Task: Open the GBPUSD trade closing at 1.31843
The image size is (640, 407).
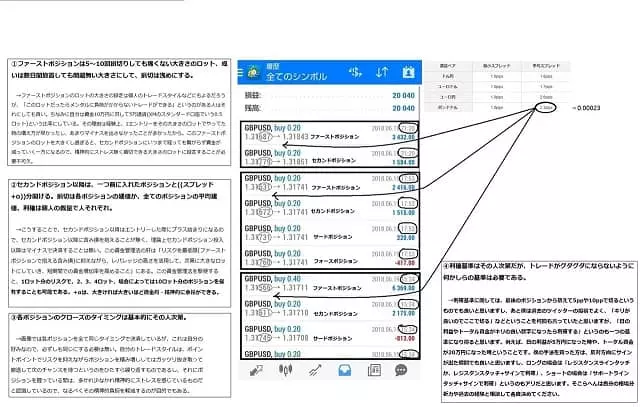Action: 329,133
